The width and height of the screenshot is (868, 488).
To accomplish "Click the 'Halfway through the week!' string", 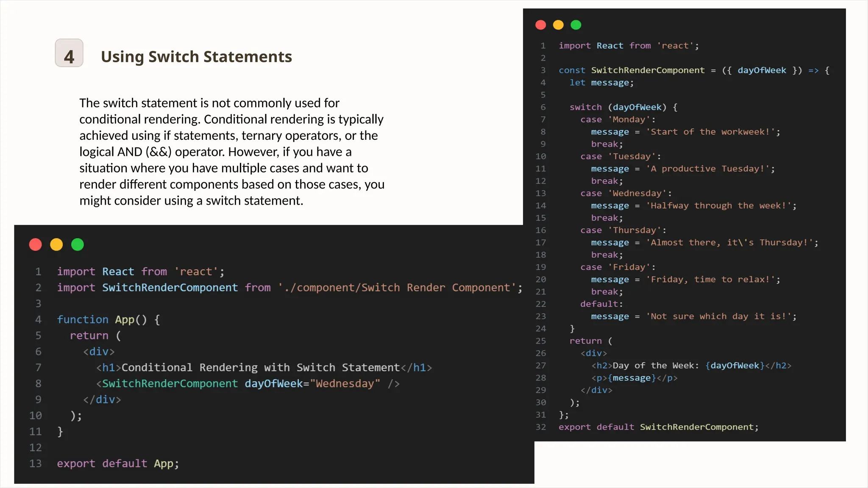I will pos(718,206).
